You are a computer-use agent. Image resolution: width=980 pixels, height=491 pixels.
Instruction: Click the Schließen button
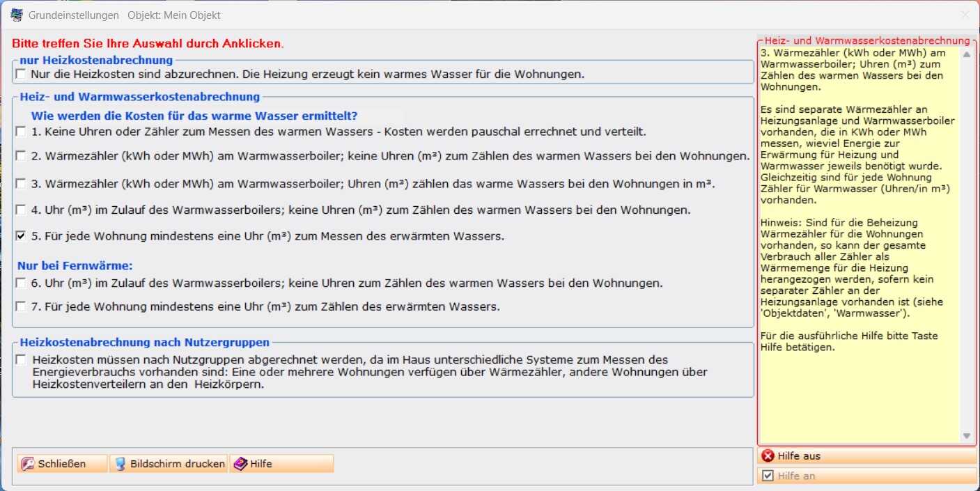[63, 464]
